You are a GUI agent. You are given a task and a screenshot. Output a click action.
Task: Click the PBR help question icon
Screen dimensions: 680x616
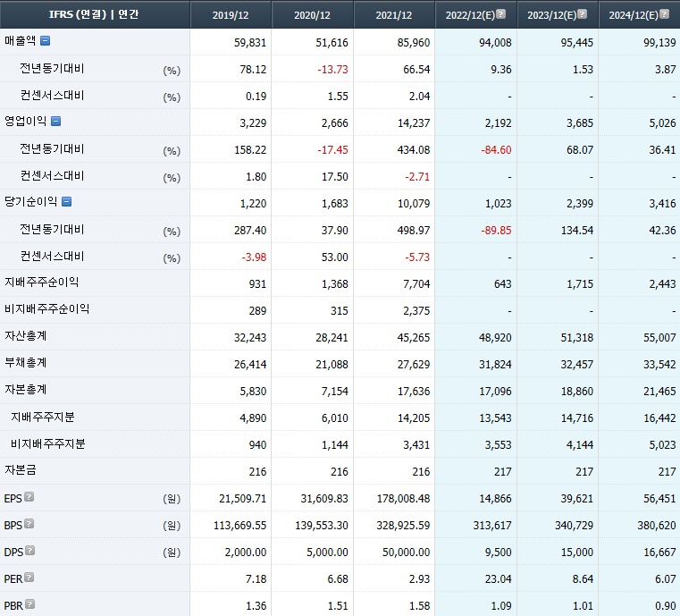[29, 604]
